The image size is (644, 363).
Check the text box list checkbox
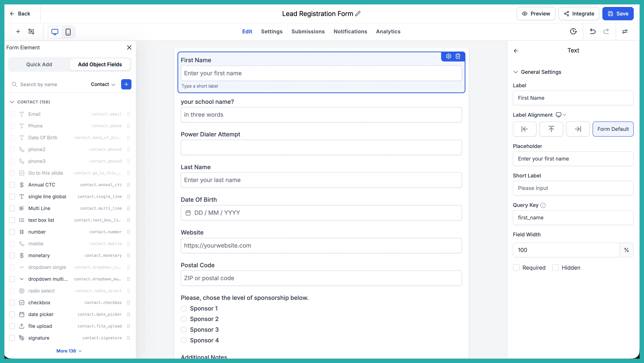[x=12, y=220]
